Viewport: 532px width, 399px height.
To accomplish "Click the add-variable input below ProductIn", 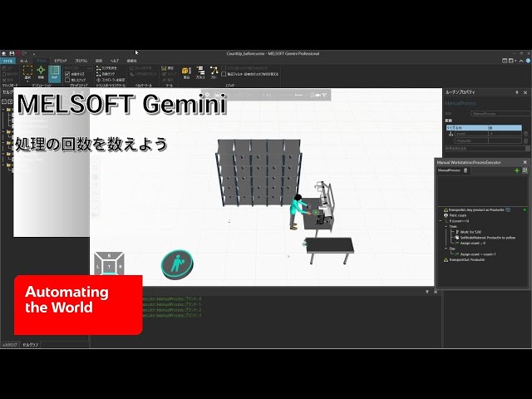I will coord(485,148).
